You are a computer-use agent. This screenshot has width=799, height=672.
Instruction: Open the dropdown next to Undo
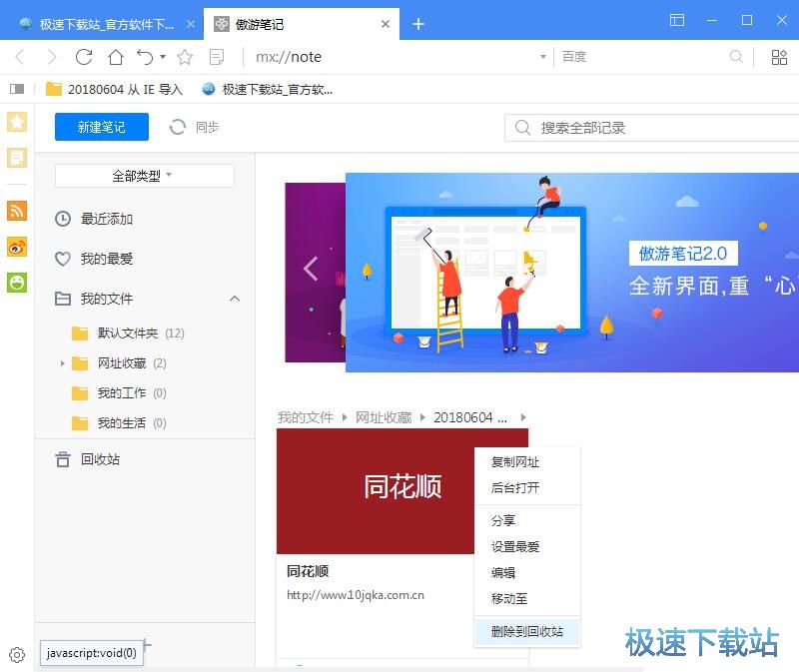click(x=163, y=57)
